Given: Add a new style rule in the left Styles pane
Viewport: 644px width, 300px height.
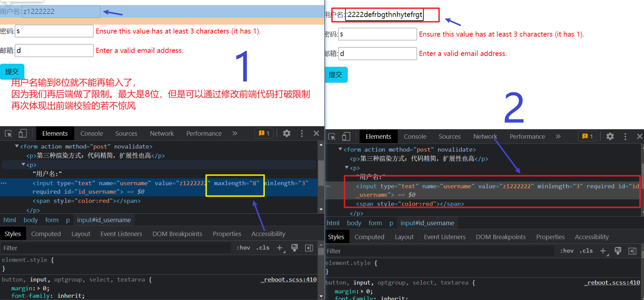Looking at the screenshot, I should (x=280, y=248).
